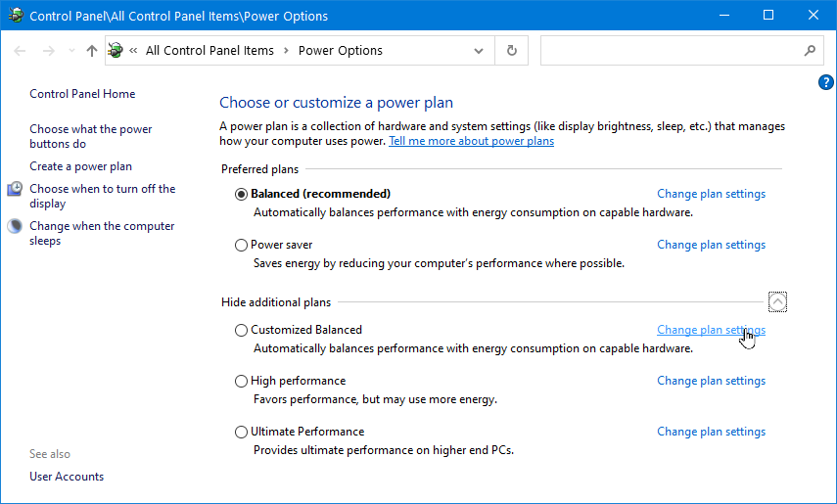This screenshot has width=837, height=504.
Task: Click the blue Help question mark icon
Action: point(825,82)
